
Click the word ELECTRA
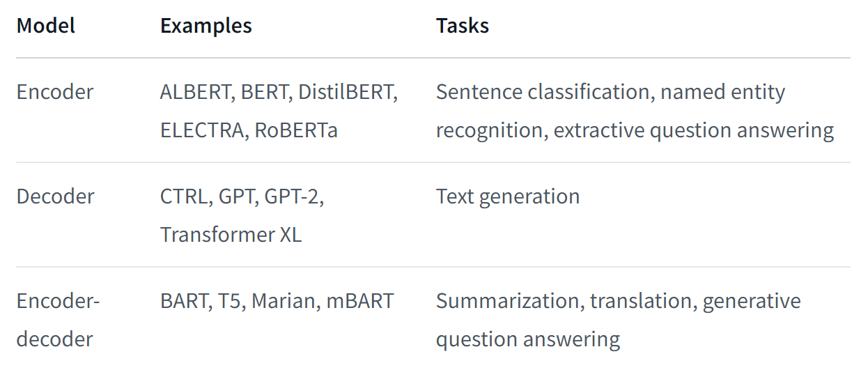201,130
